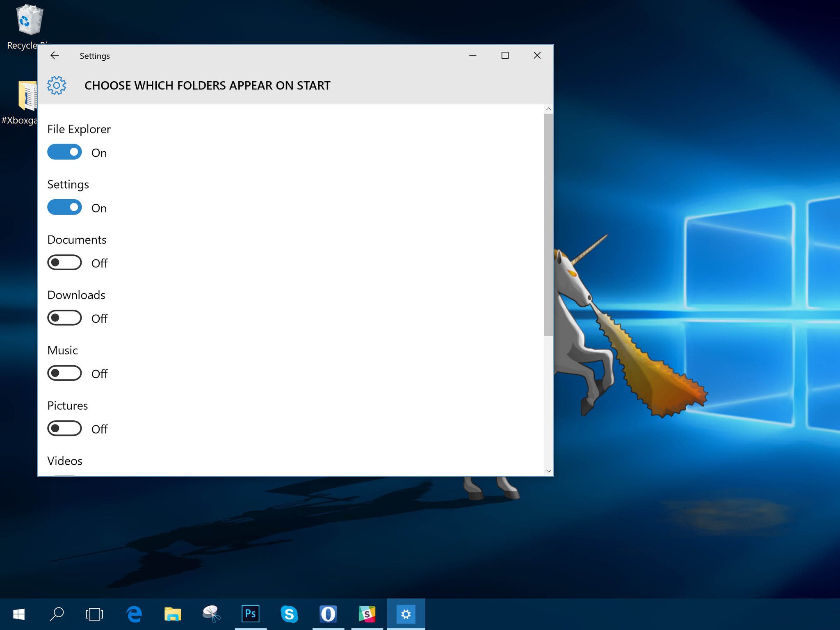The height and width of the screenshot is (630, 840).
Task: Click the 'Documents' label
Action: 77,240
